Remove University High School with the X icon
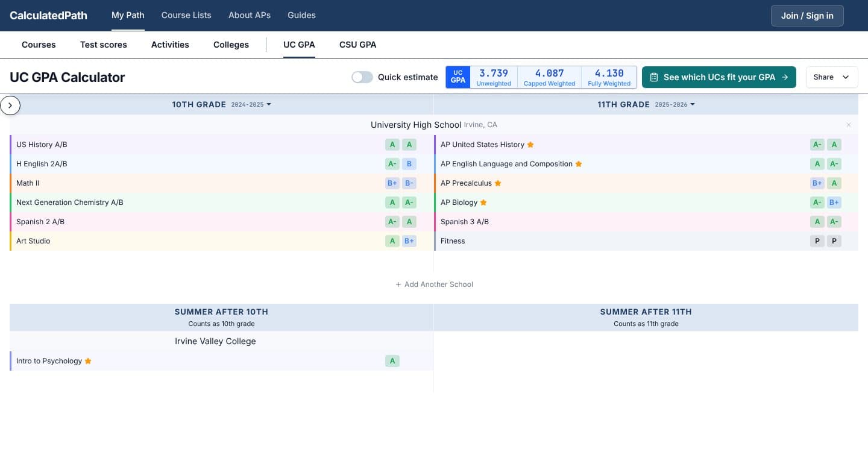The height and width of the screenshot is (452, 868). tap(849, 125)
